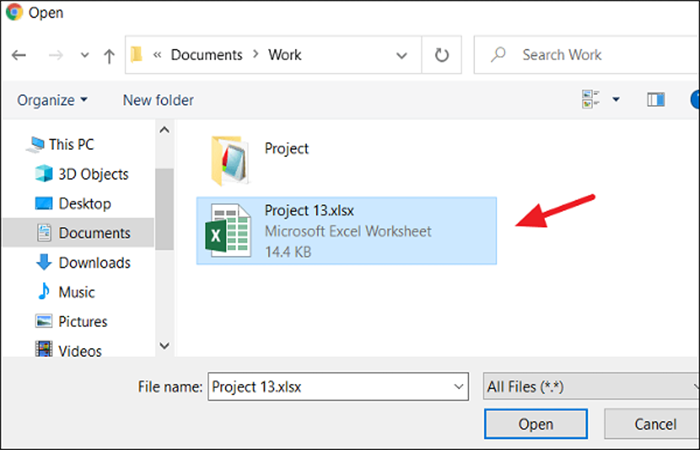The width and height of the screenshot is (700, 450).
Task: Click the File name input field
Action: pyautogui.click(x=338, y=387)
